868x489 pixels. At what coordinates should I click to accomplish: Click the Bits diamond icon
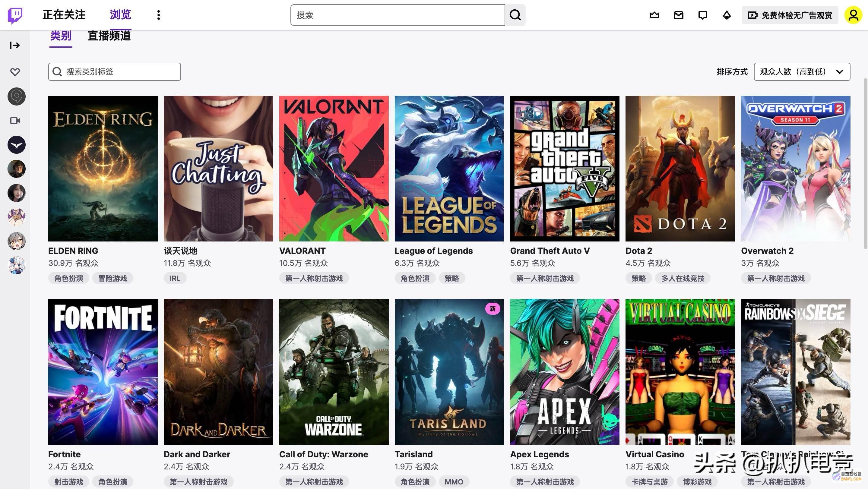[x=727, y=15]
